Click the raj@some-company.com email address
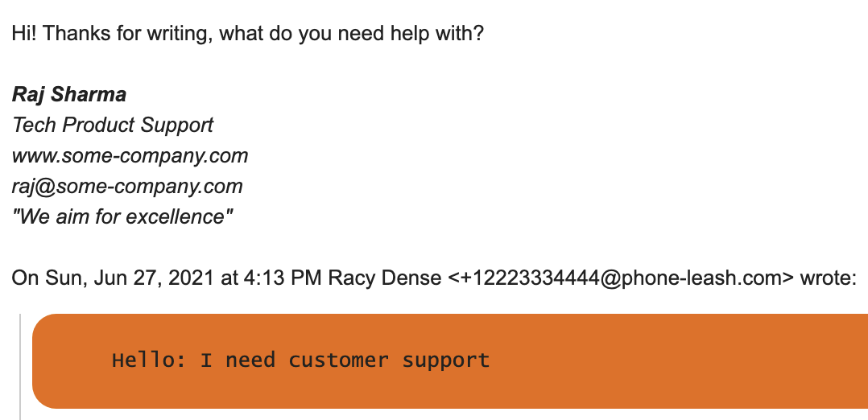The height and width of the screenshot is (420, 868). (127, 187)
